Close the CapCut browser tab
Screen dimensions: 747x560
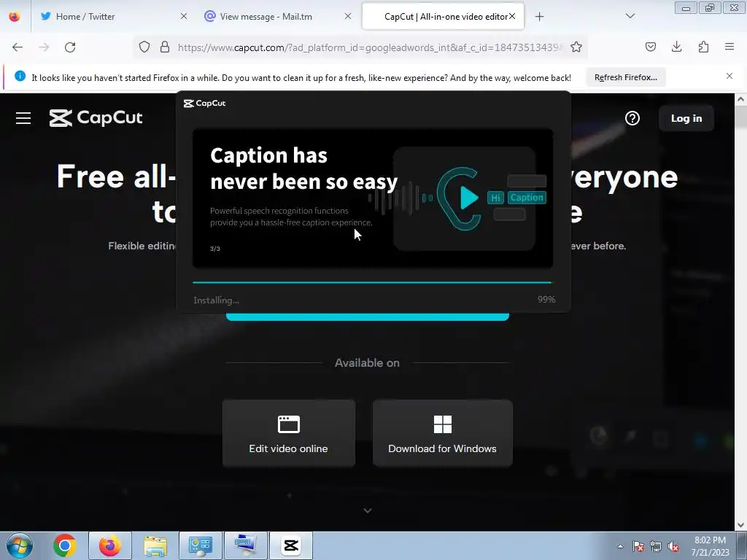[512, 16]
